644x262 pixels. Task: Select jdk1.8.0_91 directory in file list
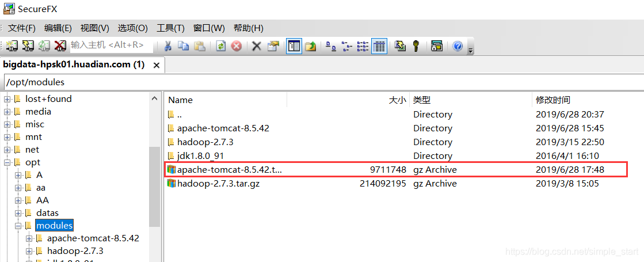[x=404, y=156]
